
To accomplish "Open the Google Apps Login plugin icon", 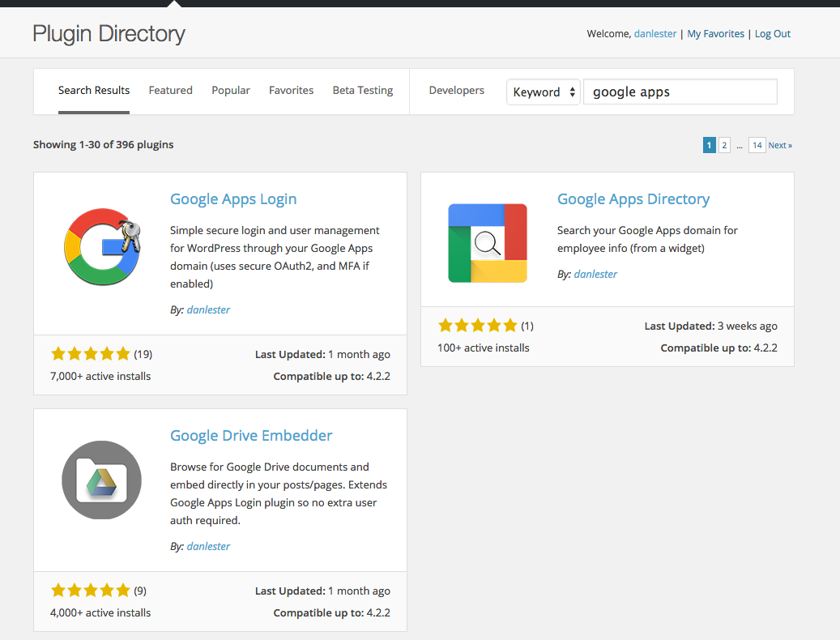I will [x=102, y=247].
